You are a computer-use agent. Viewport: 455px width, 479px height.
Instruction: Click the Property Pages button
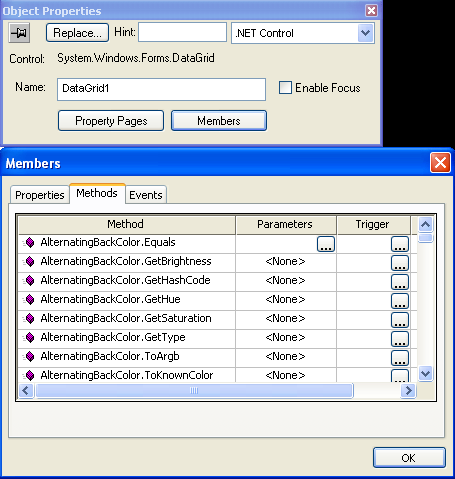click(111, 121)
